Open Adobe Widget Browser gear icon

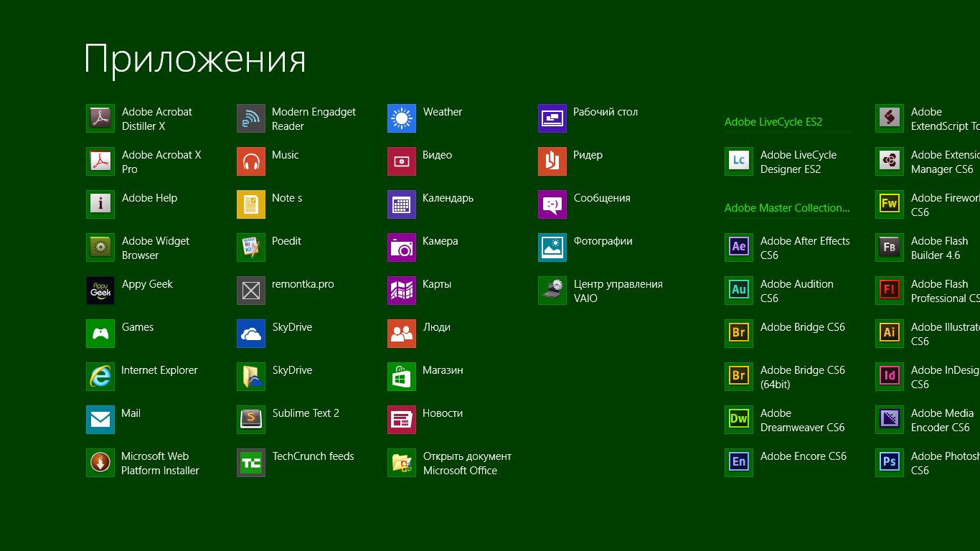(100, 248)
